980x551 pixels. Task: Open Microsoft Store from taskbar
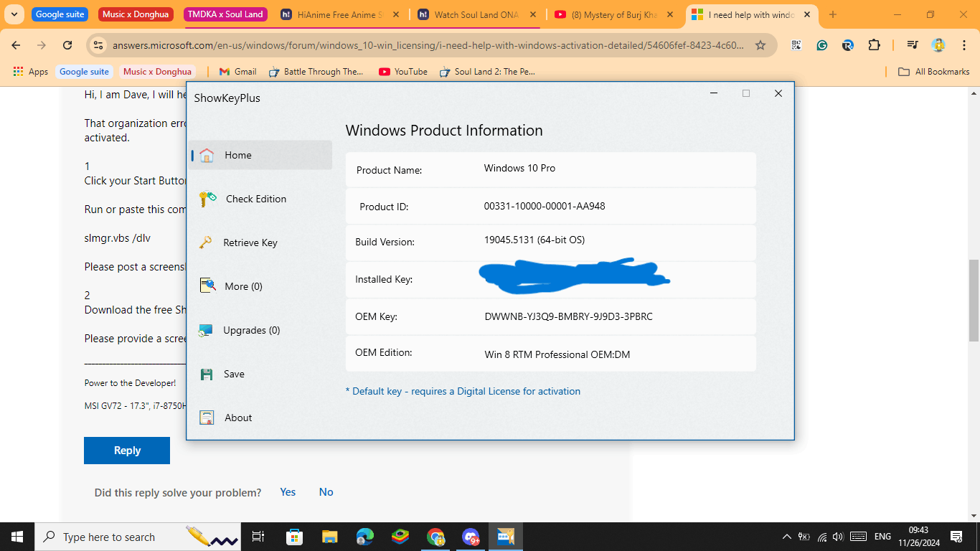294,537
